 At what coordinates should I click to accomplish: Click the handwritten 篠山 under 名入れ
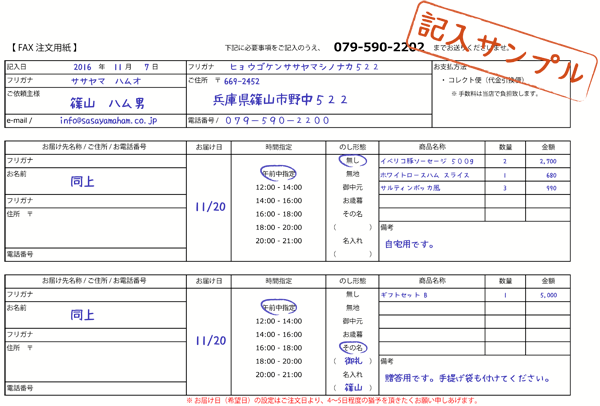click(353, 388)
